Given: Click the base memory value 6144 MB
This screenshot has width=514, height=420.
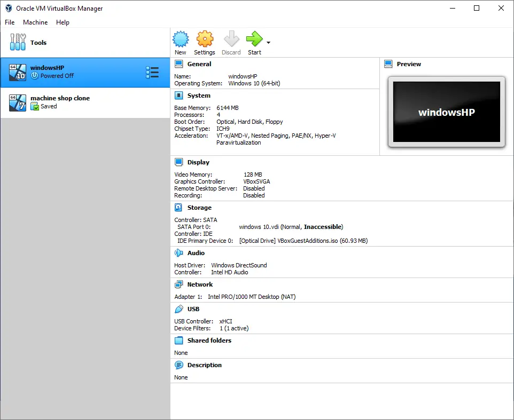Looking at the screenshot, I should 228,108.
